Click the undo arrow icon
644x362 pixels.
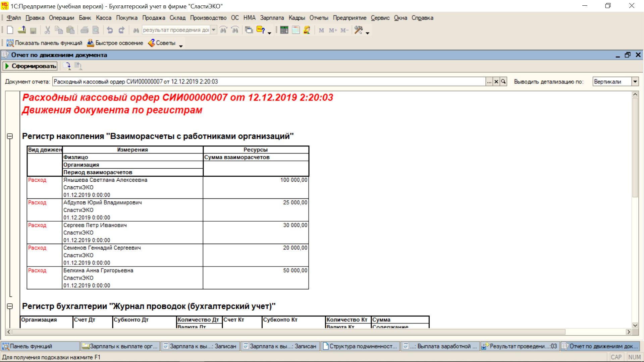tap(110, 30)
